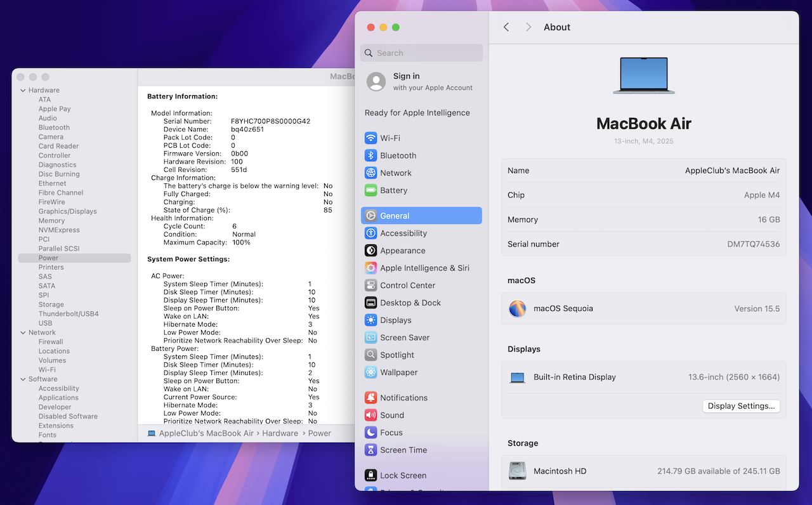Click the Chip value Apple M4
This screenshot has height=505, width=812.
tap(762, 195)
